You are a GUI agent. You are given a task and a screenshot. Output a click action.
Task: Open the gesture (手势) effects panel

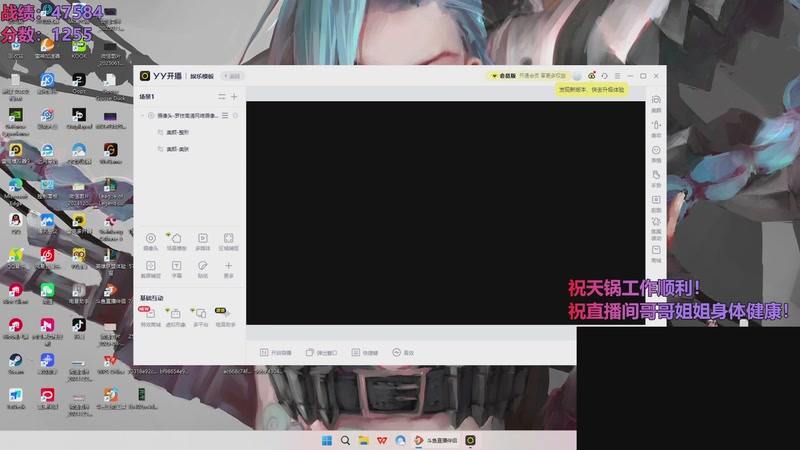pos(656,179)
